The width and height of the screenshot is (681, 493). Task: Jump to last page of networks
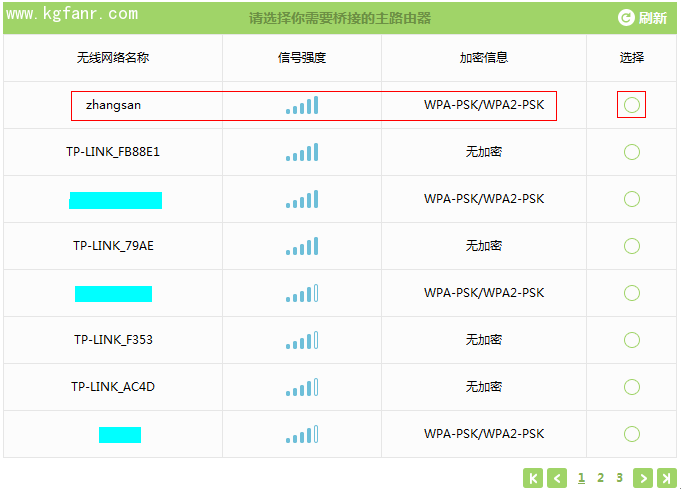(667, 479)
